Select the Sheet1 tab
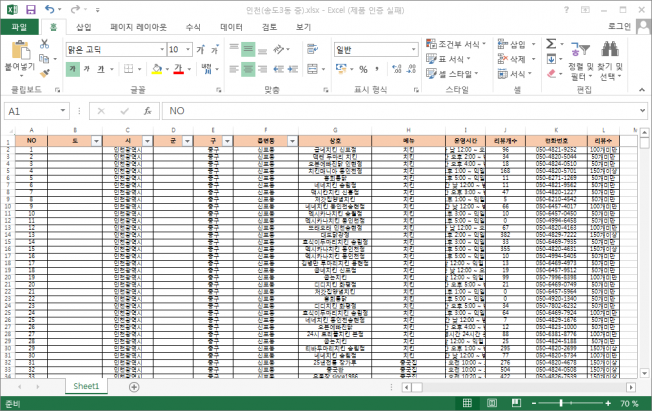Image resolution: width=652 pixels, height=411 pixels. [x=86, y=386]
